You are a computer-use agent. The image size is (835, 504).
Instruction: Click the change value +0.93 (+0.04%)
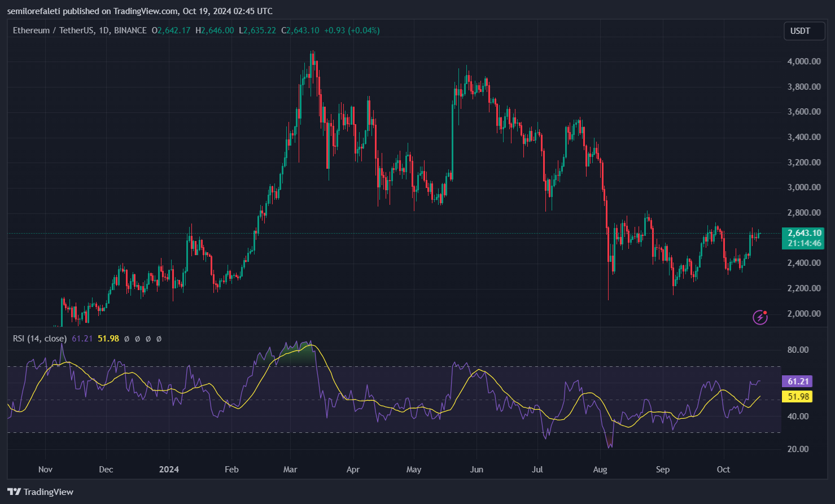[352, 30]
